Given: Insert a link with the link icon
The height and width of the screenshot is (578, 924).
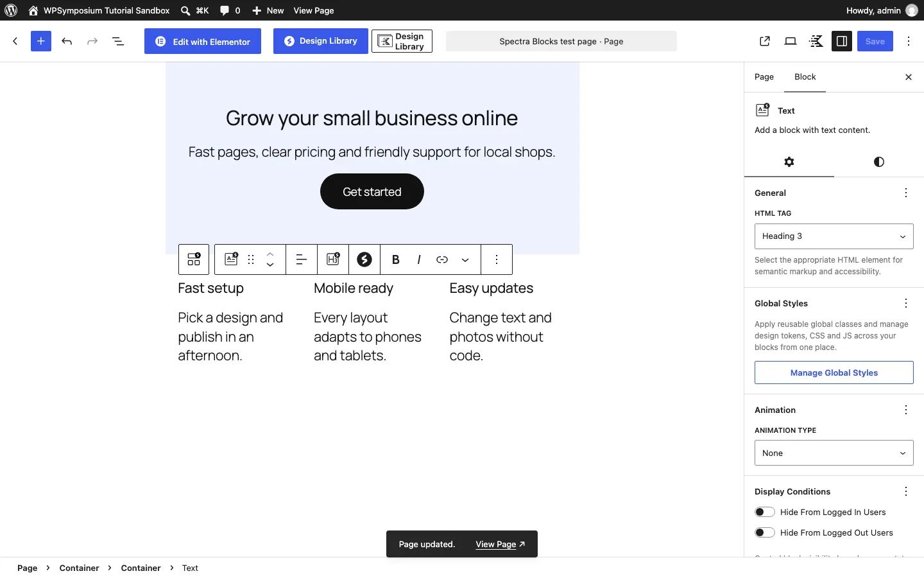Looking at the screenshot, I should pos(442,259).
